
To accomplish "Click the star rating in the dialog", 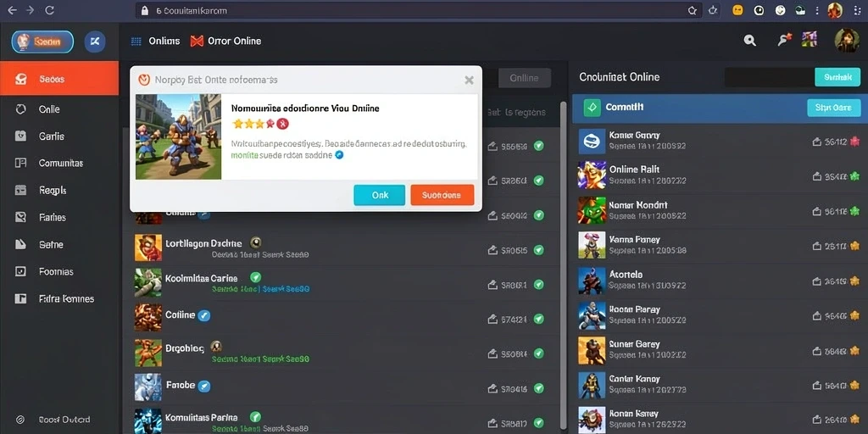I will (253, 124).
